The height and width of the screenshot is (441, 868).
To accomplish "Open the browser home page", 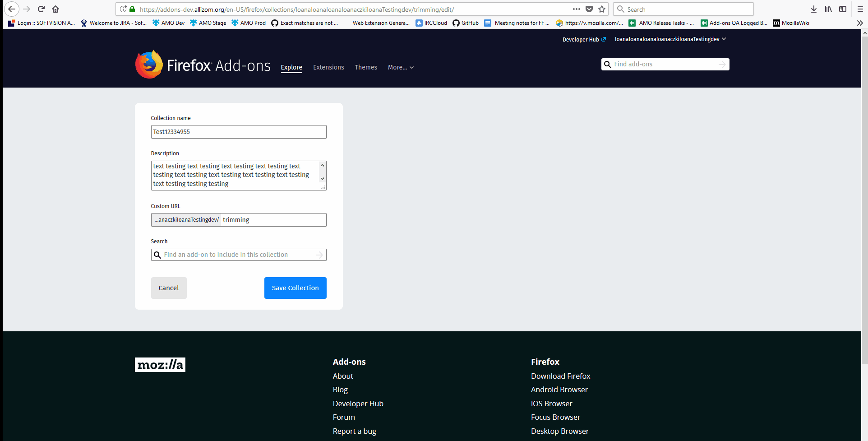I will click(x=55, y=9).
